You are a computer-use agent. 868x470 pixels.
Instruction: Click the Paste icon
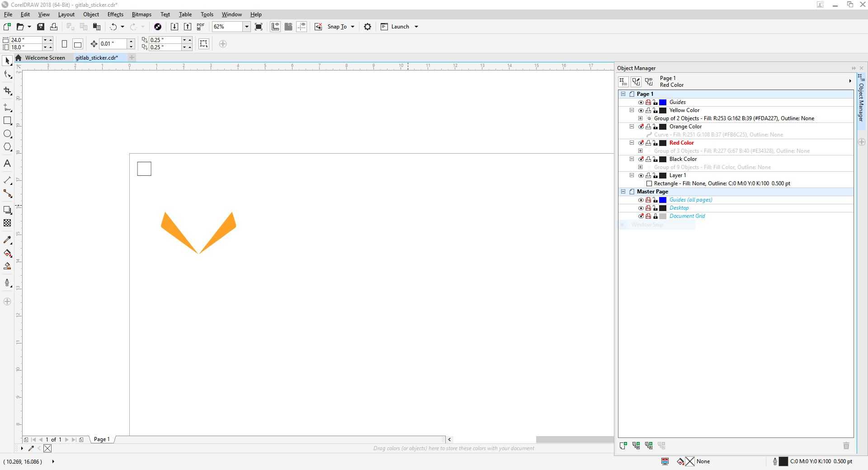pyautogui.click(x=96, y=27)
